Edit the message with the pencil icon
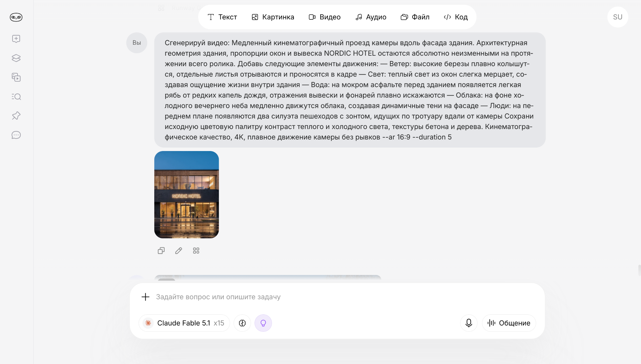 click(x=179, y=251)
